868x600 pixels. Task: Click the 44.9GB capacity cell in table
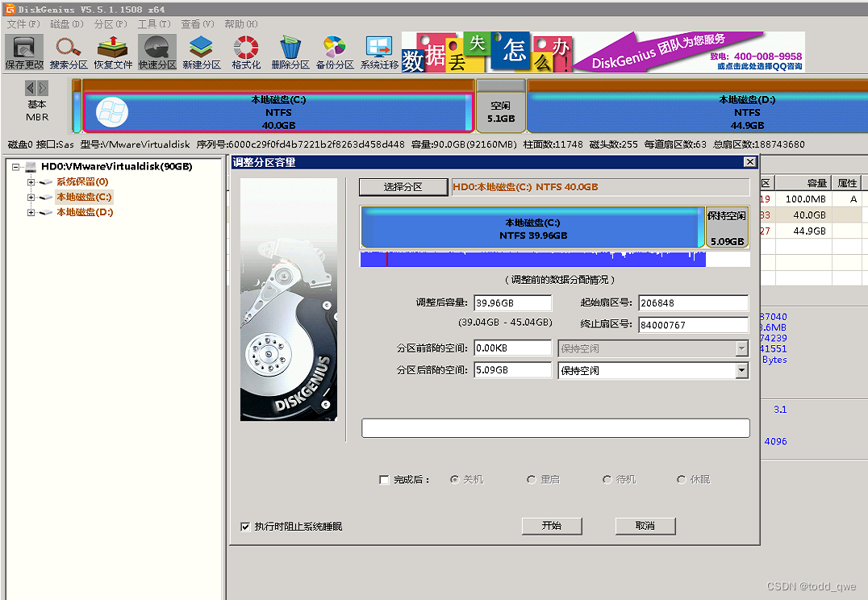(803, 231)
